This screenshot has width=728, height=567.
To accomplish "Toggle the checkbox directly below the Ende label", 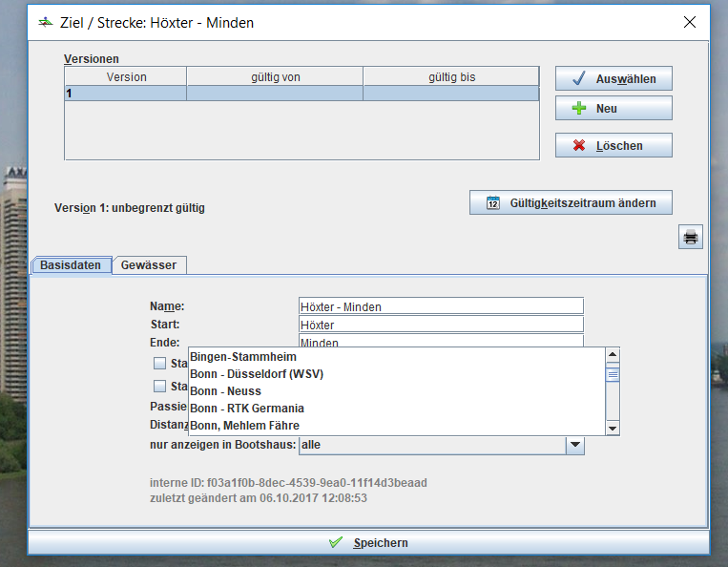I will (160, 364).
